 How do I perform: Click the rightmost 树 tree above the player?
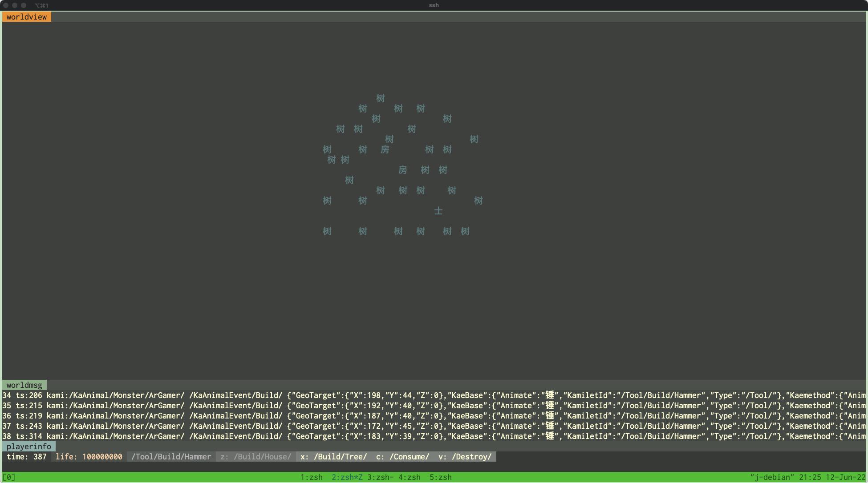[x=479, y=201]
